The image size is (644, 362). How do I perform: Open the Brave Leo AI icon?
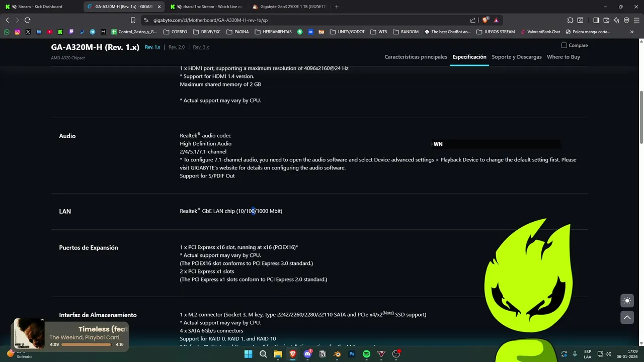(x=616, y=20)
